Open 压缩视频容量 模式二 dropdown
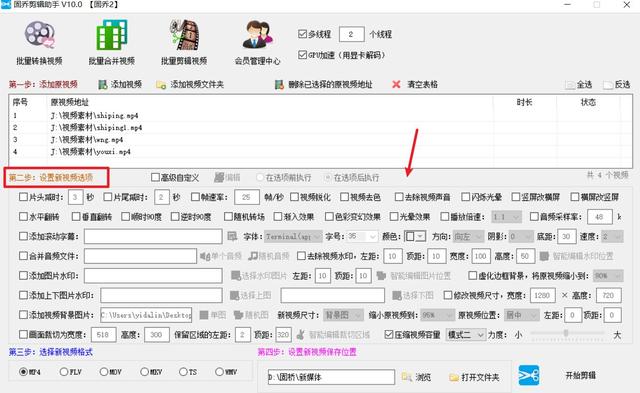This screenshot has height=393, width=640. [466, 335]
